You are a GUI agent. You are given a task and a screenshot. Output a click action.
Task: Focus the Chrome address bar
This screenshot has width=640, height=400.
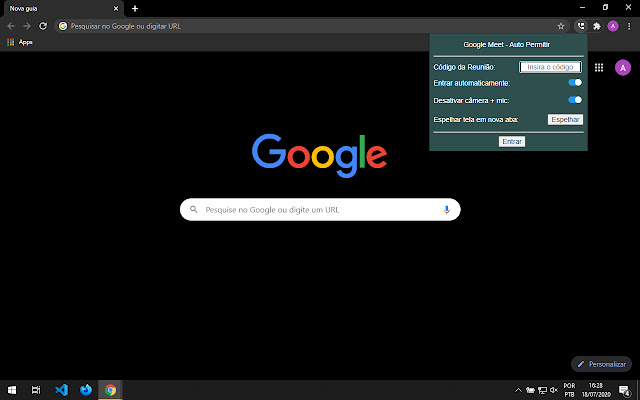click(x=312, y=26)
